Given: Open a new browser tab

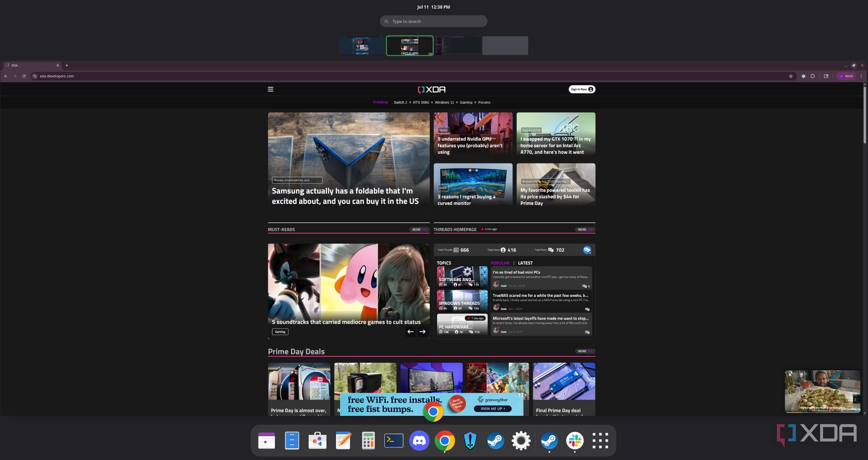Looking at the screenshot, I should (67, 66).
